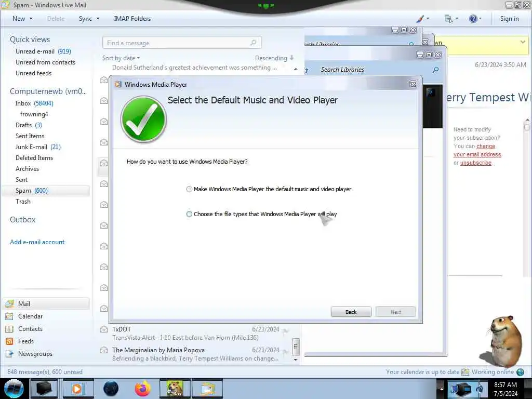532x399 pixels.
Task: Click the calendar status icon in status bar
Action: (465, 372)
